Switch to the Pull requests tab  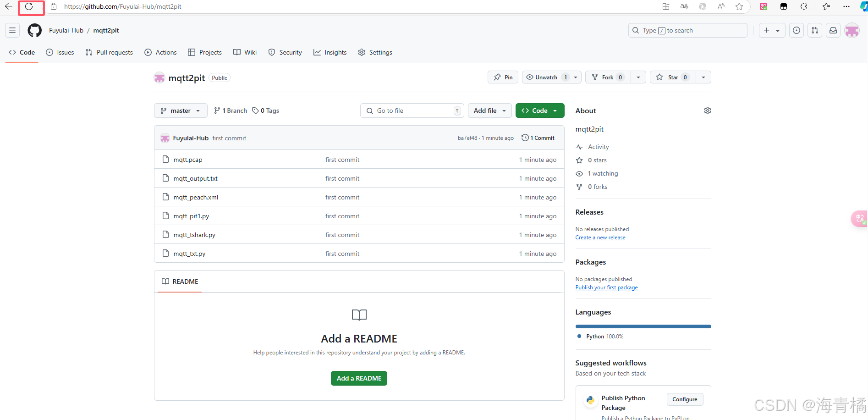109,52
